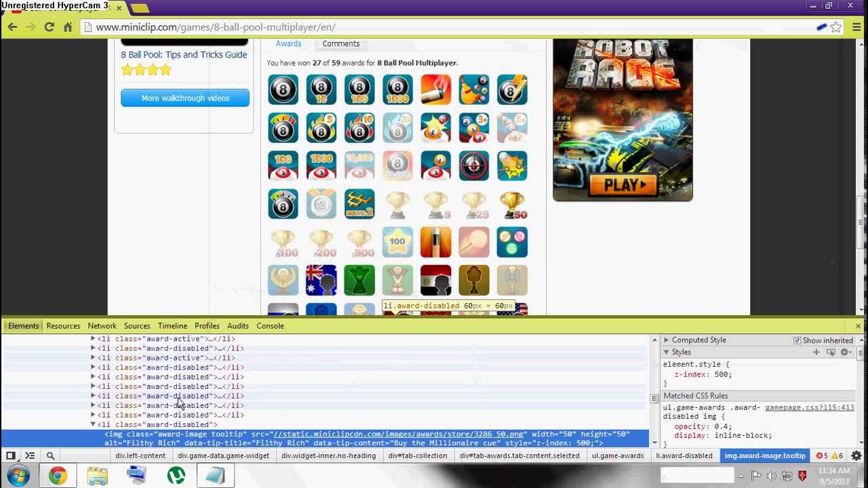Image resolution: width=868 pixels, height=488 pixels.
Task: Click the 8-ball with lightning bolt award
Action: [512, 89]
